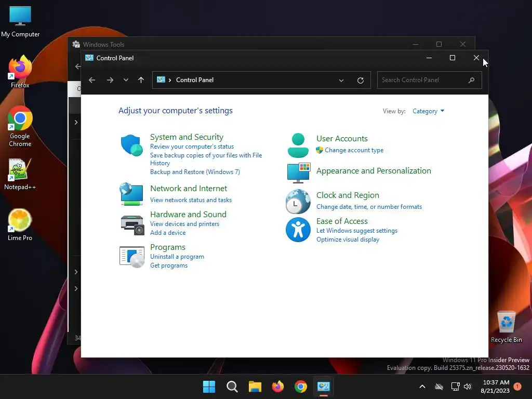Click the notification badge in taskbar

(517, 387)
